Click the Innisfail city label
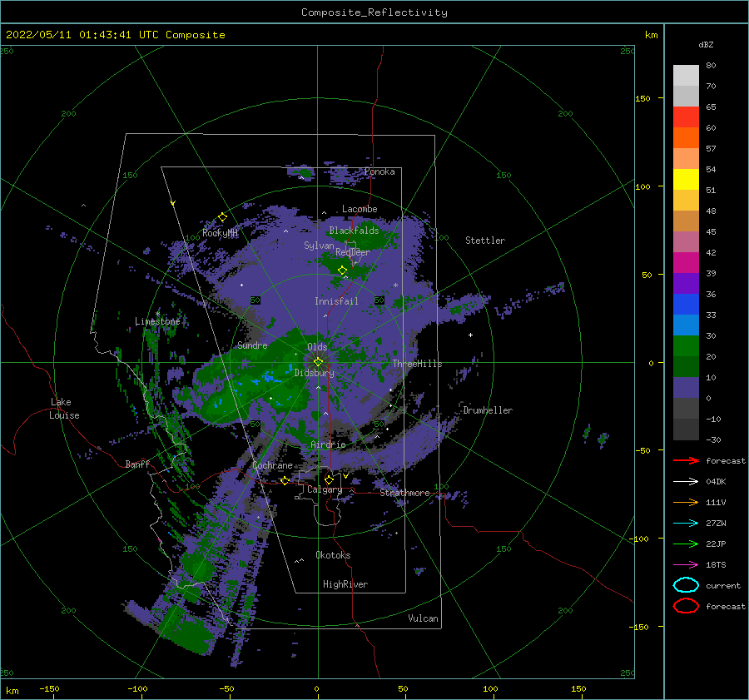The height and width of the screenshot is (700, 749). (336, 301)
